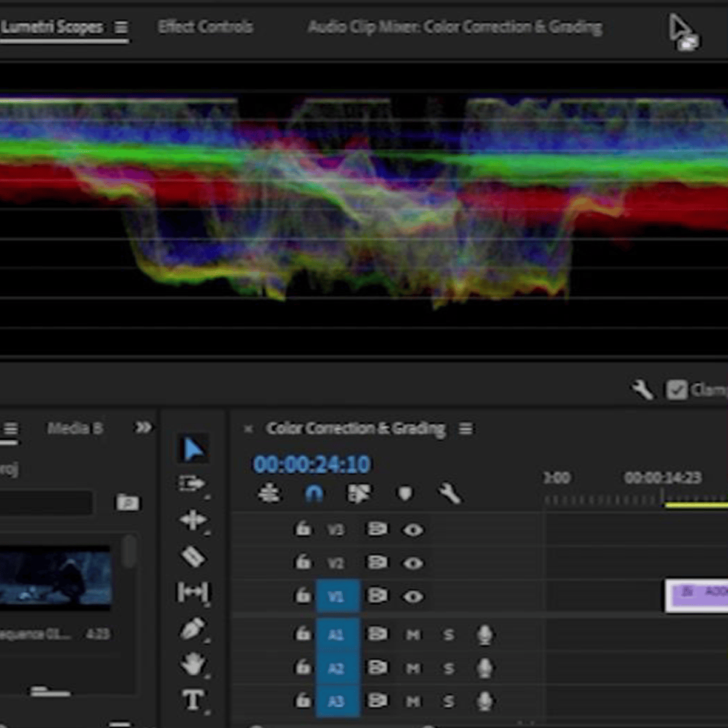Switch to the Effect Controls tab
Image resolution: width=728 pixels, height=728 pixels.
click(x=205, y=27)
